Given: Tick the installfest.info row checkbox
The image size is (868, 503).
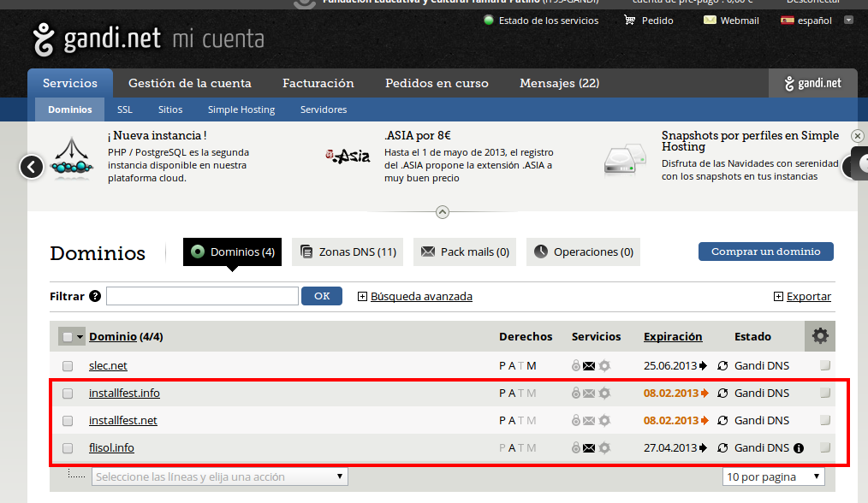Looking at the screenshot, I should tap(68, 394).
